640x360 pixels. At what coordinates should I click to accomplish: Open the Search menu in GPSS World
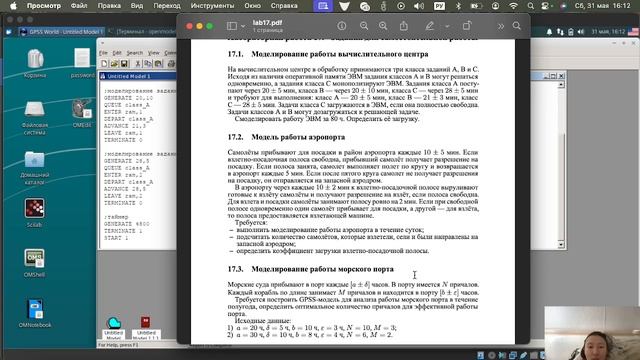pyautogui.click(x=135, y=53)
